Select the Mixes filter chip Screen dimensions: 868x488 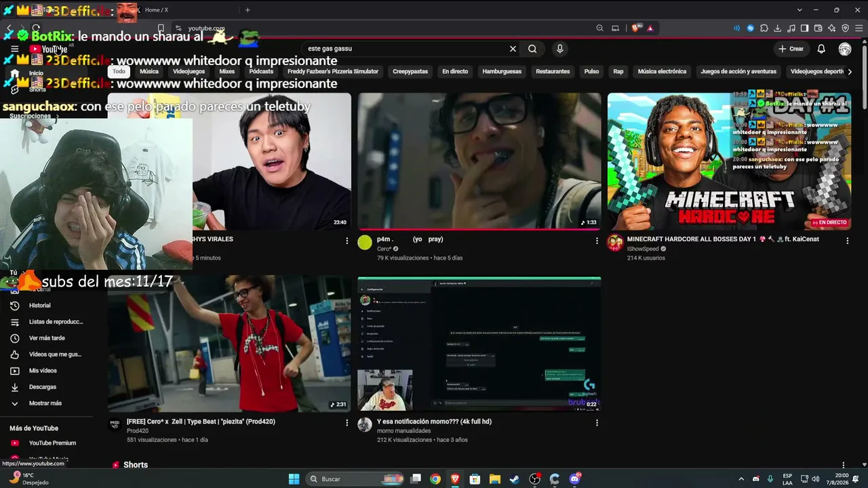point(226,71)
